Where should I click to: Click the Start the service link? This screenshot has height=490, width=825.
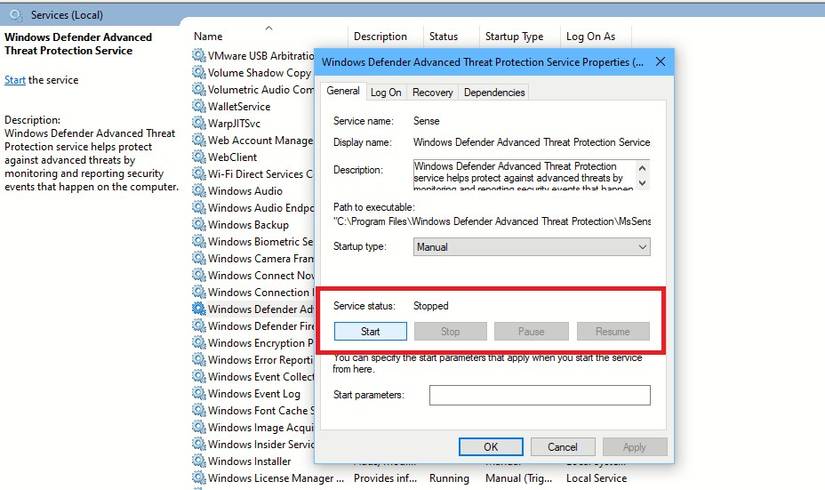15,80
